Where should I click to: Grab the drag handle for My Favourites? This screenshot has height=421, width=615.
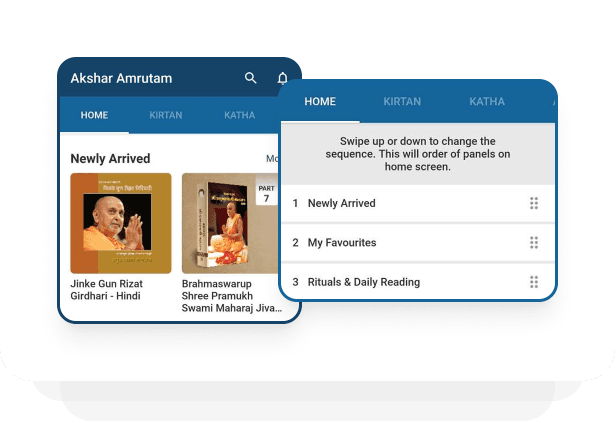click(534, 242)
